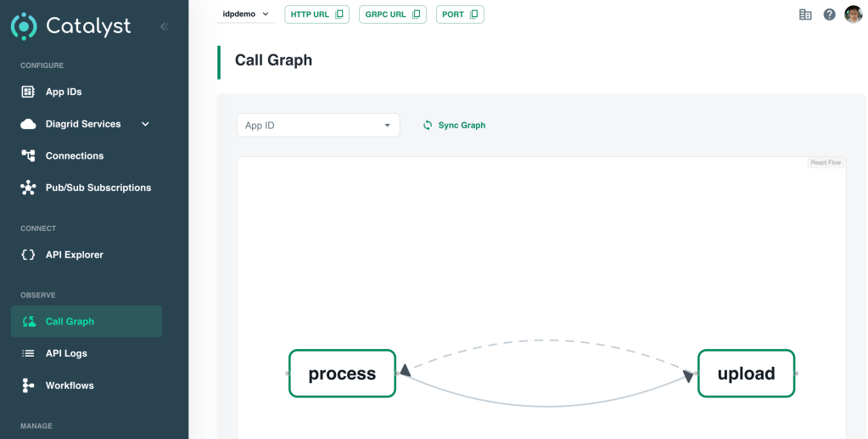The height and width of the screenshot is (439, 868).
Task: Click the API Explorer braces icon
Action: click(28, 255)
